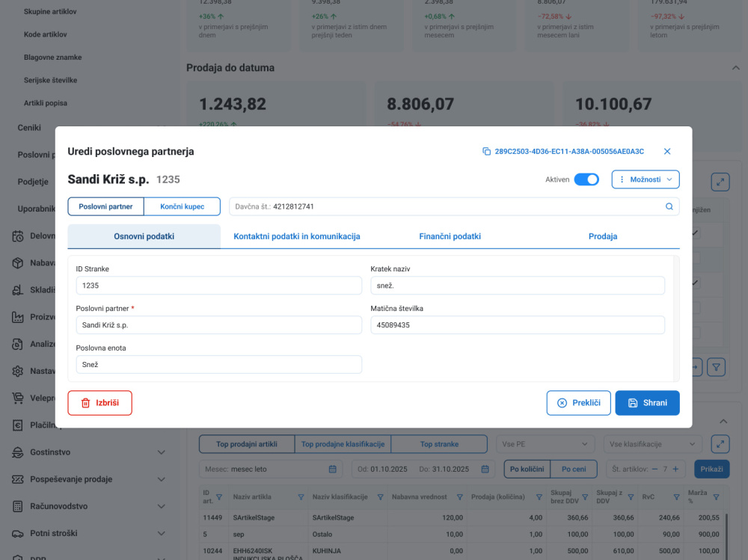748x560 pixels.
Task: Filter the Prodaja (količina) column
Action: [x=539, y=497]
